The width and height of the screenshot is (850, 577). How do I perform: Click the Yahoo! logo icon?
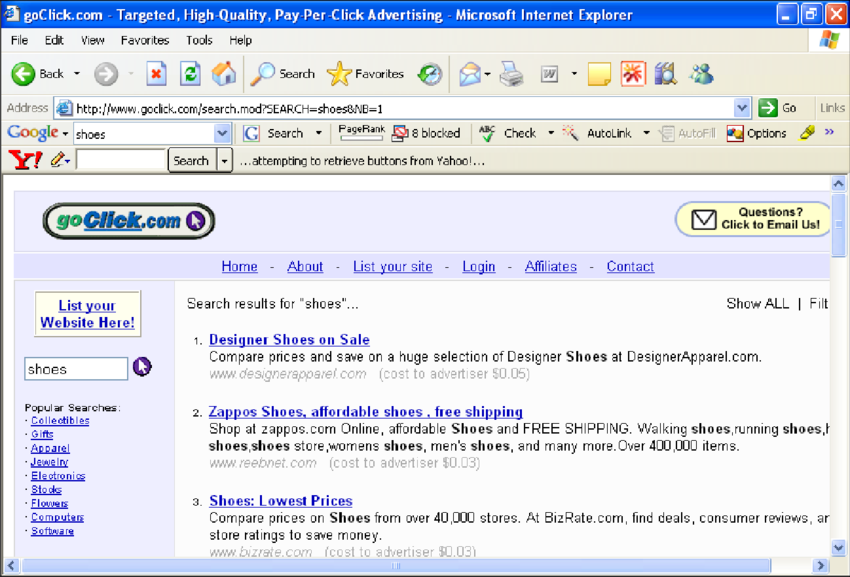[x=25, y=161]
